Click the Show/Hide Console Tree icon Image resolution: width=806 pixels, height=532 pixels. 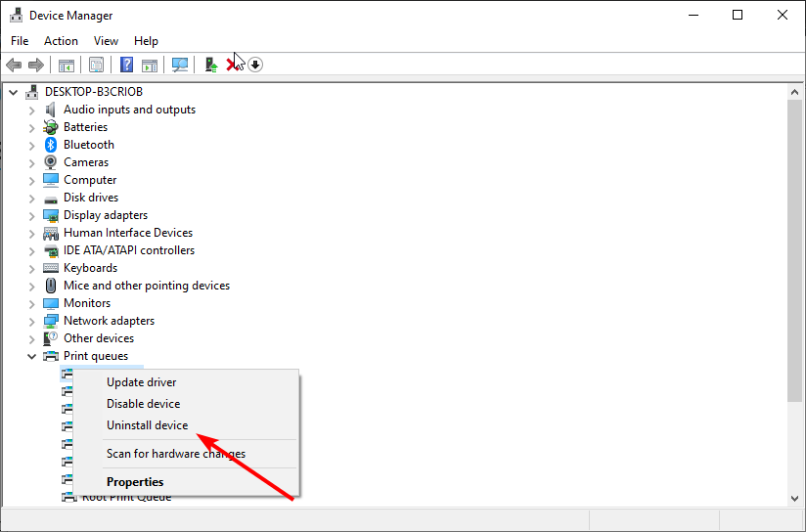pyautogui.click(x=67, y=66)
